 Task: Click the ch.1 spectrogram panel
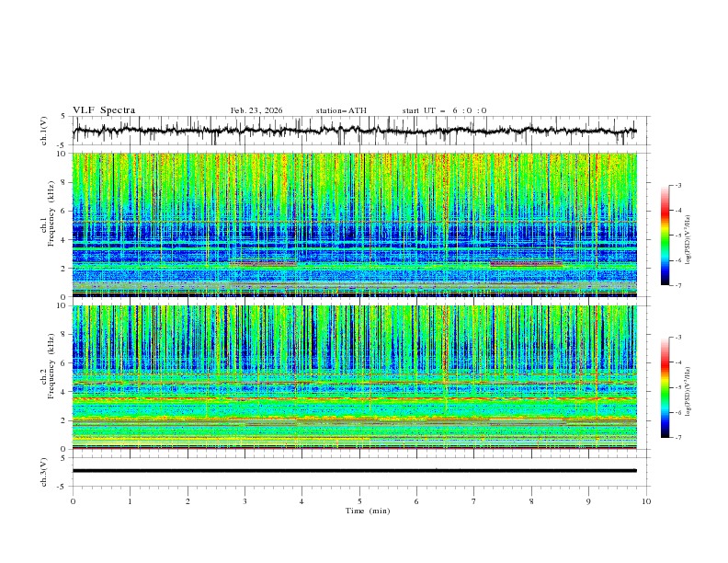354,224
